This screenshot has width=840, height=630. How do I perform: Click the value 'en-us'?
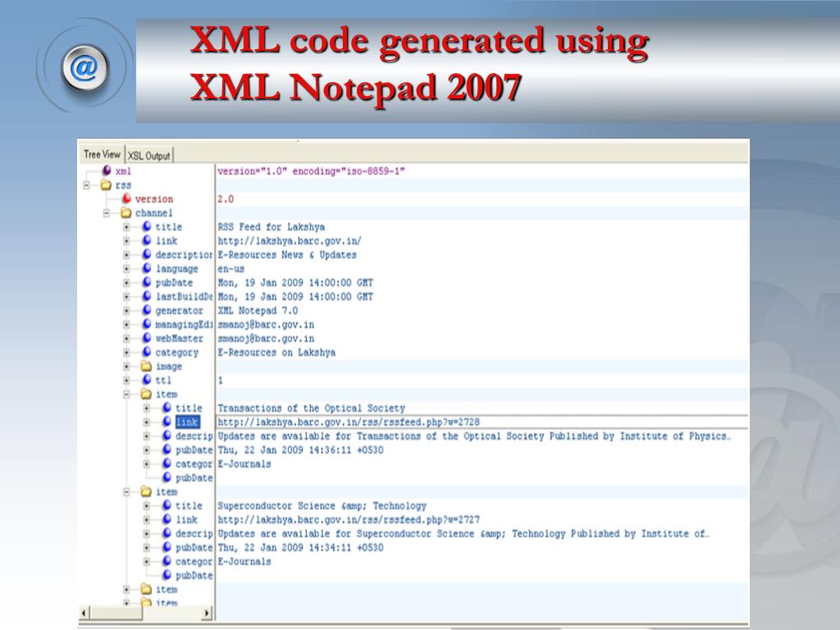[x=231, y=269]
